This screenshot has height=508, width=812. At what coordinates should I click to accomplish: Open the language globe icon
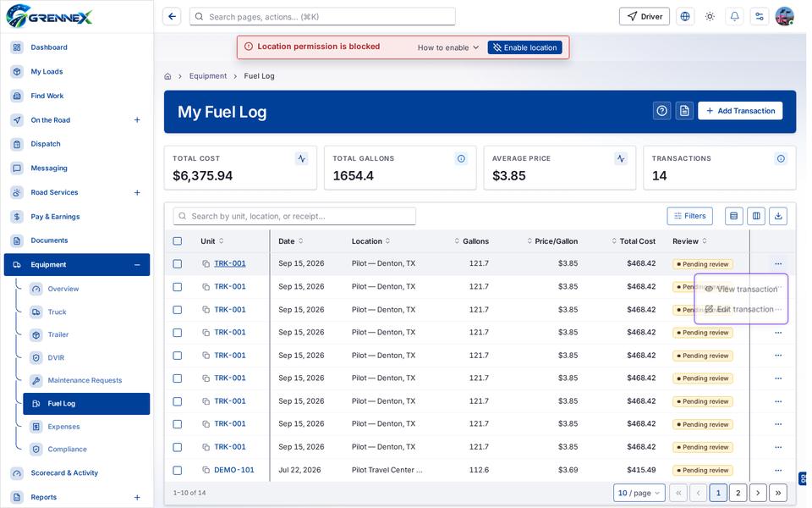tap(685, 17)
